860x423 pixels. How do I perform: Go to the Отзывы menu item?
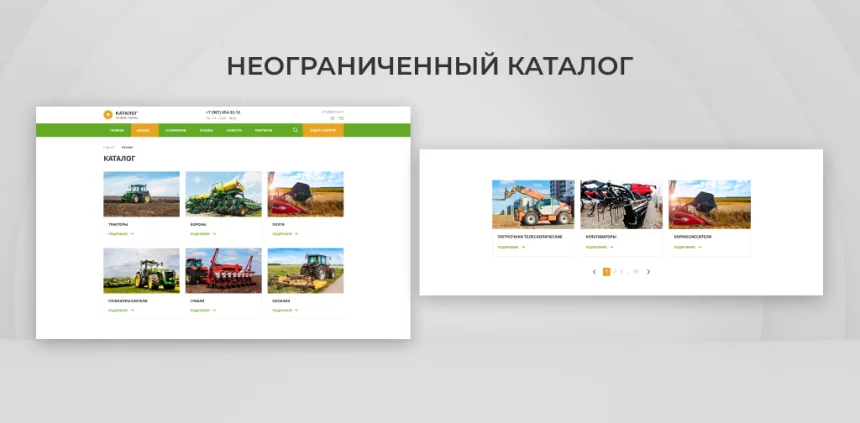coord(206,130)
